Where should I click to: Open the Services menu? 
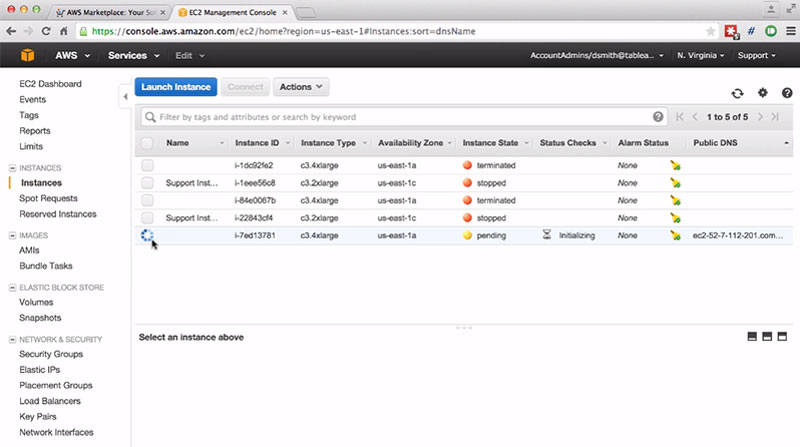(132, 55)
